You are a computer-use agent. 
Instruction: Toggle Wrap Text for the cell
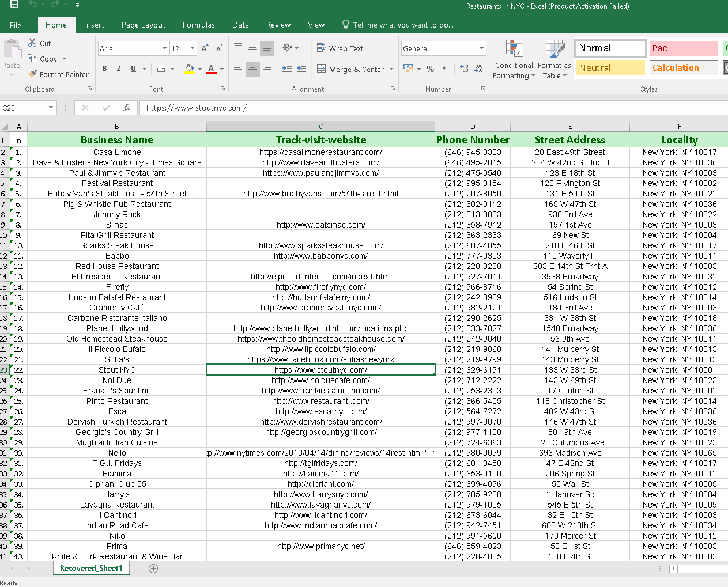point(340,48)
